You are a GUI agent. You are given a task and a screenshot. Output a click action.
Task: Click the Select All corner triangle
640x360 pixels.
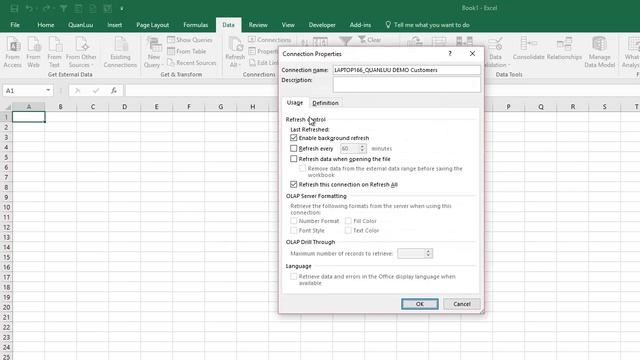tap(8, 107)
